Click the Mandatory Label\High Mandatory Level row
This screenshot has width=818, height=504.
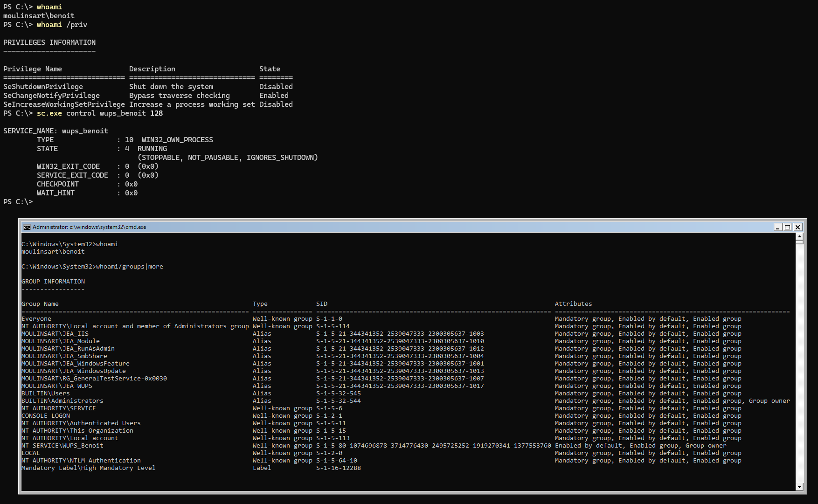pyautogui.click(x=191, y=468)
